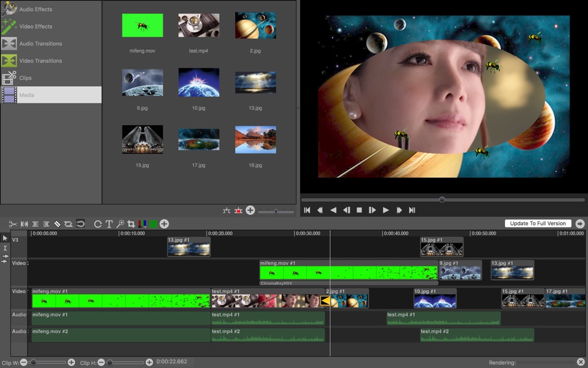Click Update To Full Version

(537, 223)
